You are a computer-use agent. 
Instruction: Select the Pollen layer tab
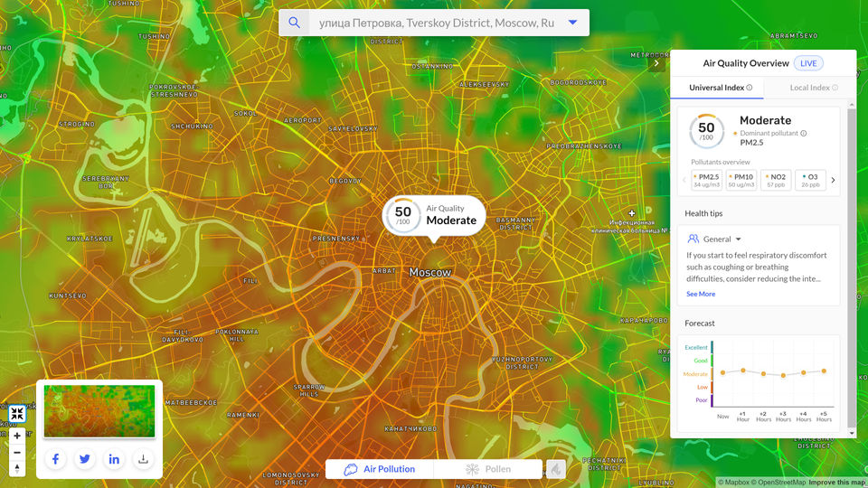pyautogui.click(x=488, y=469)
